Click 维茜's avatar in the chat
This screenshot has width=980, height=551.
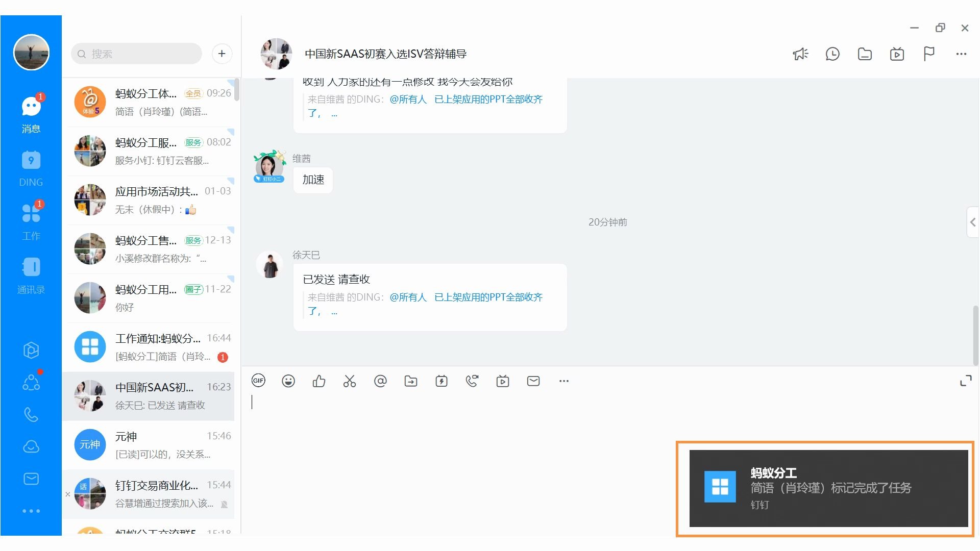point(269,166)
